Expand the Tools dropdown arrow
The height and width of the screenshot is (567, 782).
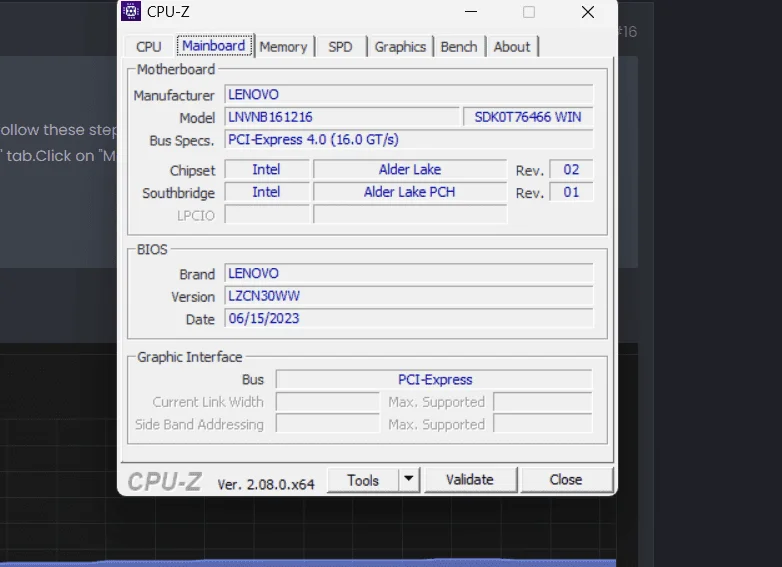click(x=409, y=480)
